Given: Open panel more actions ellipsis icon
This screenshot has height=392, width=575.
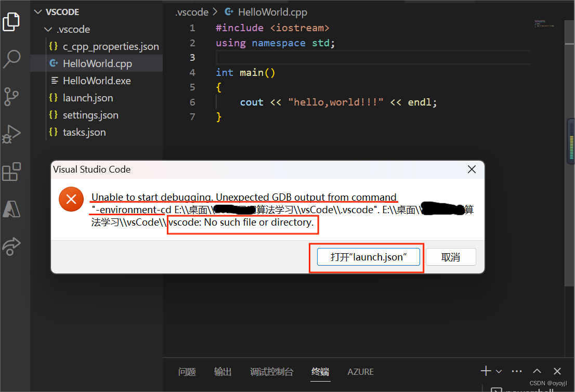Looking at the screenshot, I should 517,371.
